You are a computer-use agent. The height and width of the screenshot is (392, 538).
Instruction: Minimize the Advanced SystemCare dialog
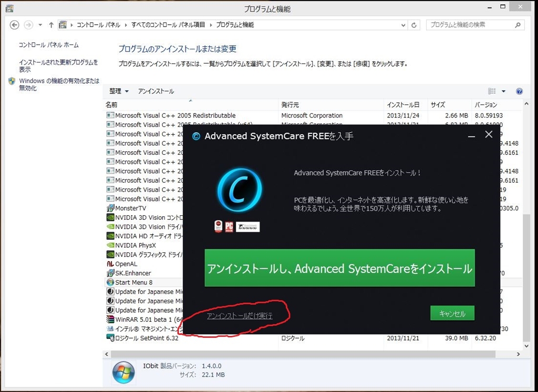tap(471, 136)
